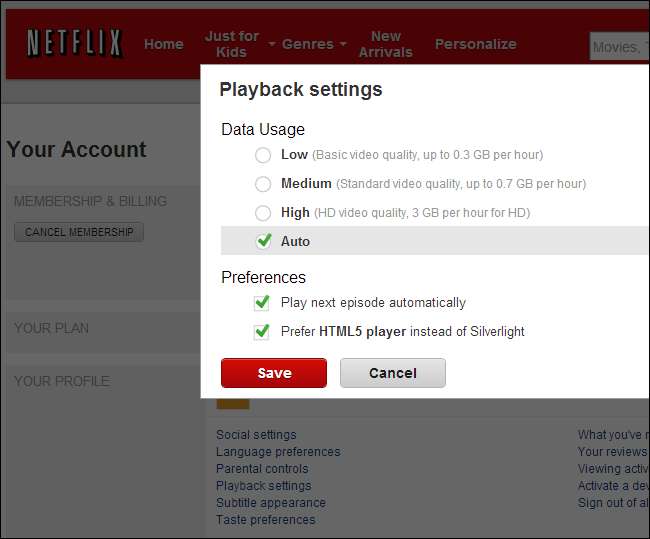Viewport: 650px width, 539px height.
Task: Select the Auto data usage option
Action: [264, 241]
